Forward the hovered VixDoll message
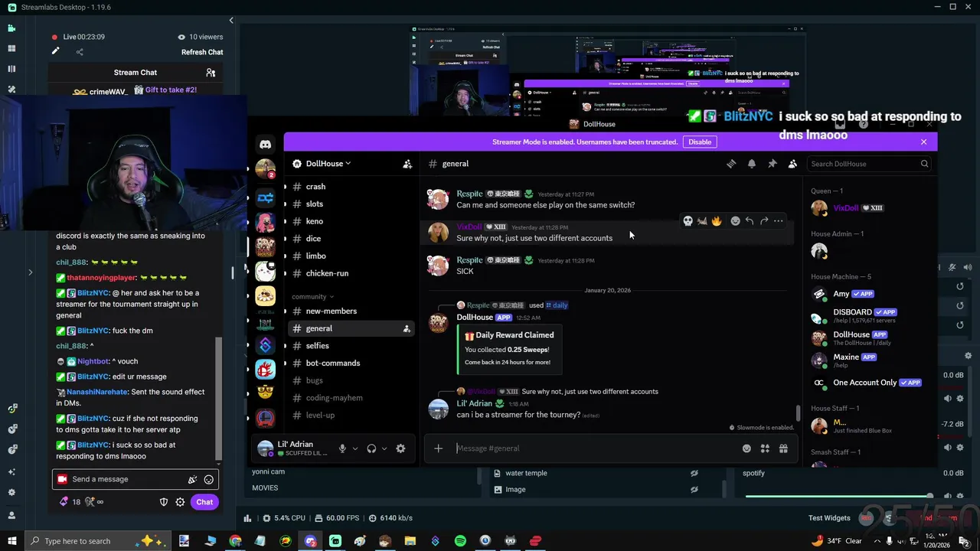 (x=764, y=221)
